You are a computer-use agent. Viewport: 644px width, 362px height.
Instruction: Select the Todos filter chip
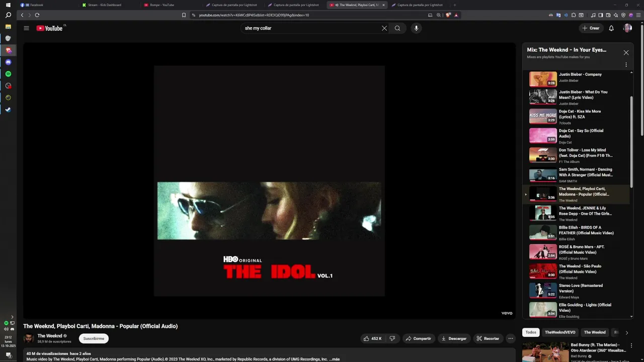(531, 332)
